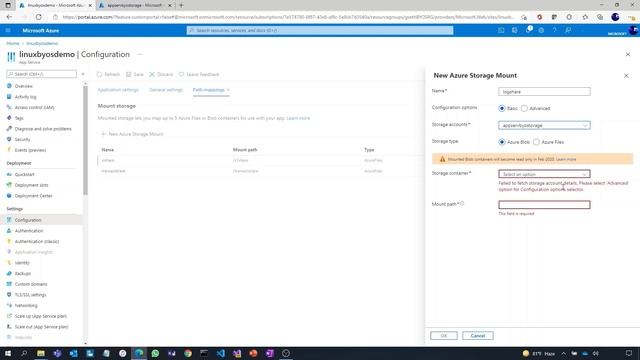
Task: Click the Activity log icon
Action: [9, 97]
